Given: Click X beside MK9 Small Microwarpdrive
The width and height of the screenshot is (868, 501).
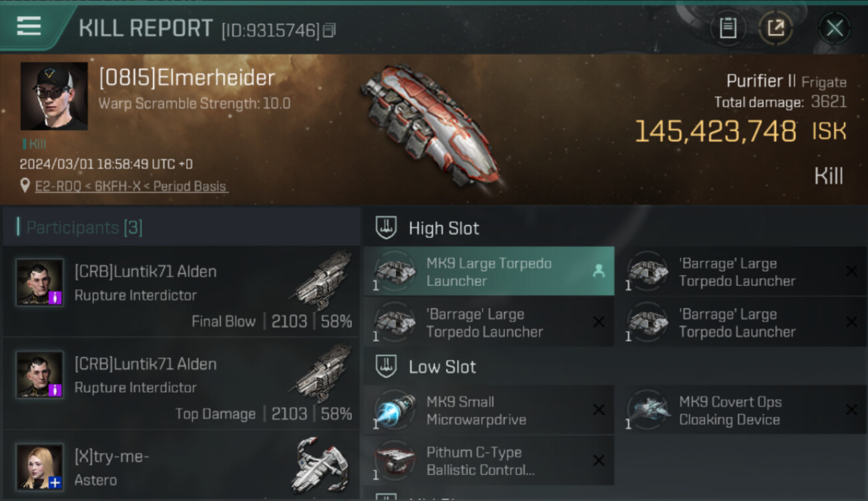Looking at the screenshot, I should (599, 410).
